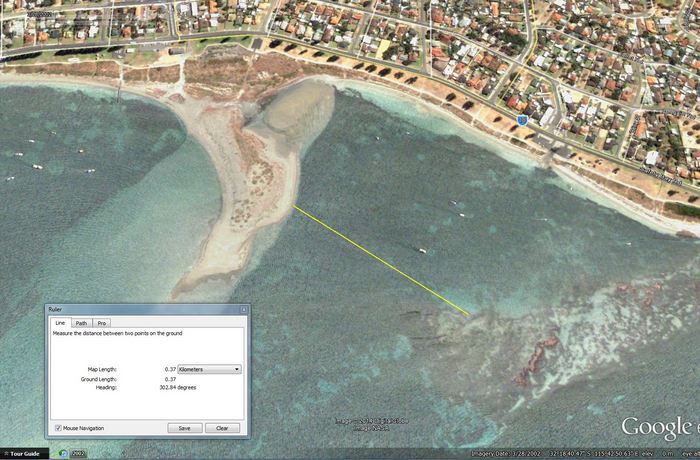Click the blue route shield on road
Image resolution: width=700 pixels, height=460 pixels.
click(522, 120)
